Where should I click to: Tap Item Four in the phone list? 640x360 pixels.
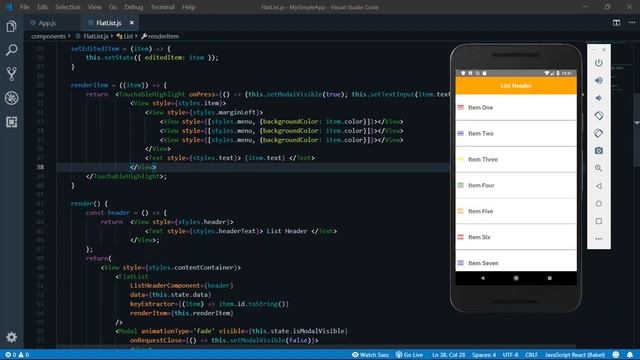(x=516, y=185)
